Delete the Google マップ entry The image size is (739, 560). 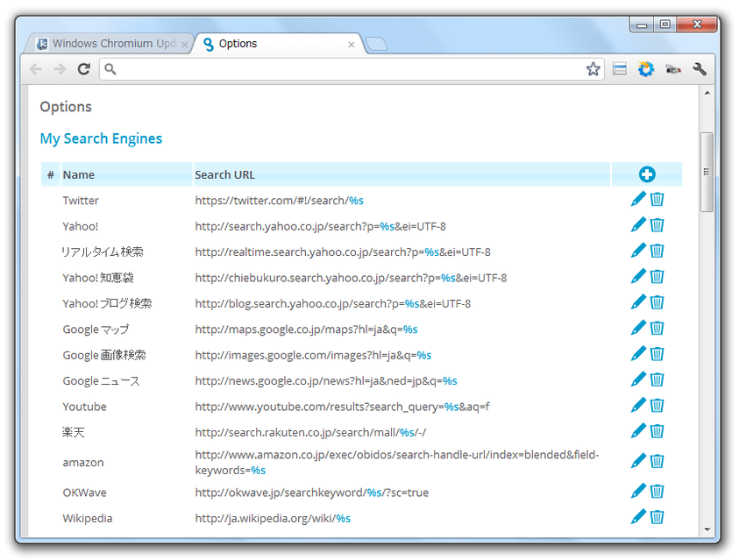click(x=657, y=328)
